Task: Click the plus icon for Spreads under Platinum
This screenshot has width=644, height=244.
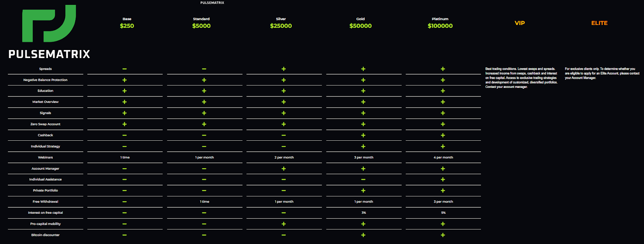Action: click(443, 69)
